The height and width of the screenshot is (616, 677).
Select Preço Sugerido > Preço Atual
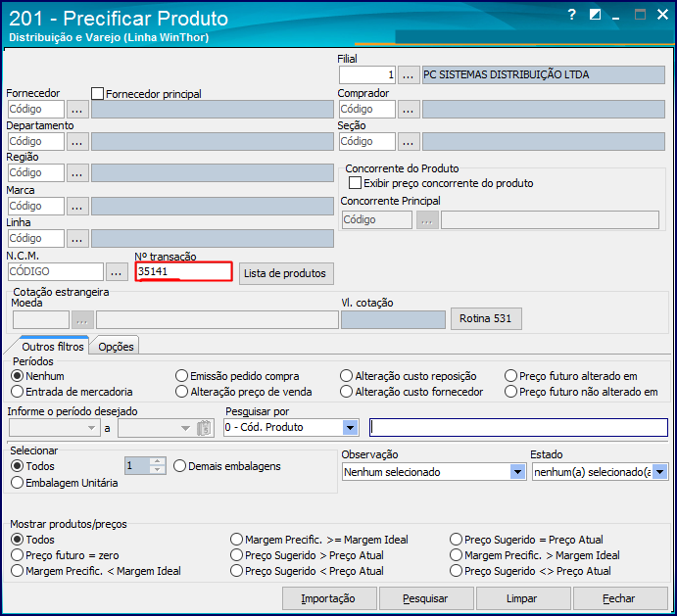pyautogui.click(x=236, y=555)
